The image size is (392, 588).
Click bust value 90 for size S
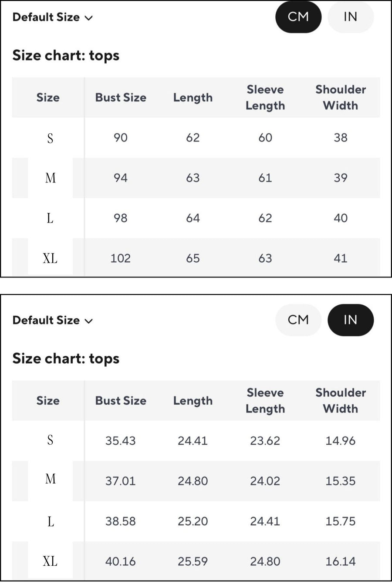[120, 138]
